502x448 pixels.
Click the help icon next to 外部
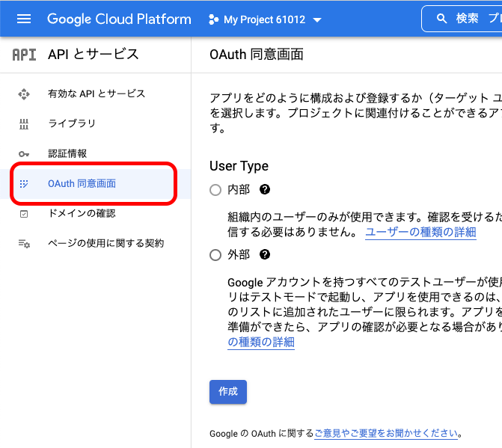pyautogui.click(x=264, y=255)
